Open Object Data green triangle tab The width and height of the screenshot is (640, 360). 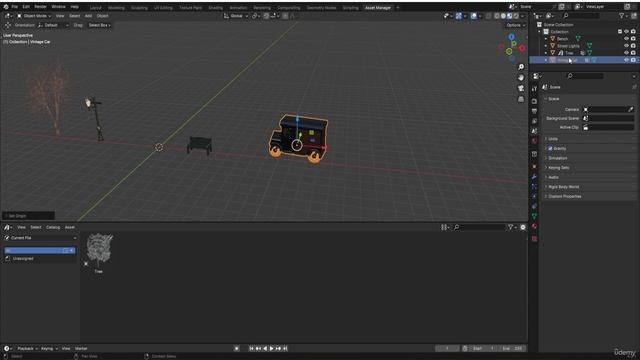[534, 216]
